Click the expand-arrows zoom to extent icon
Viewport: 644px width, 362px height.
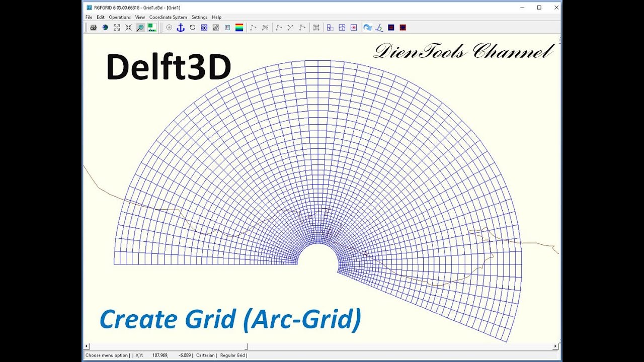(117, 28)
